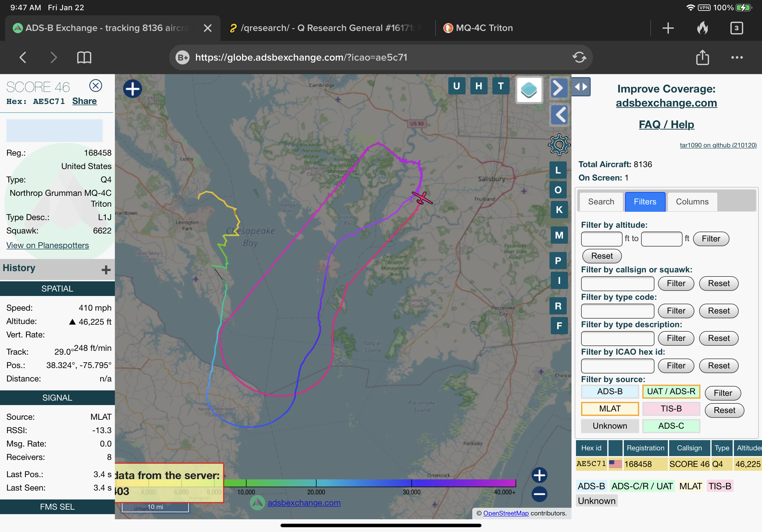
Task: Select the AE5C71 aircraft table row
Action: click(x=669, y=464)
